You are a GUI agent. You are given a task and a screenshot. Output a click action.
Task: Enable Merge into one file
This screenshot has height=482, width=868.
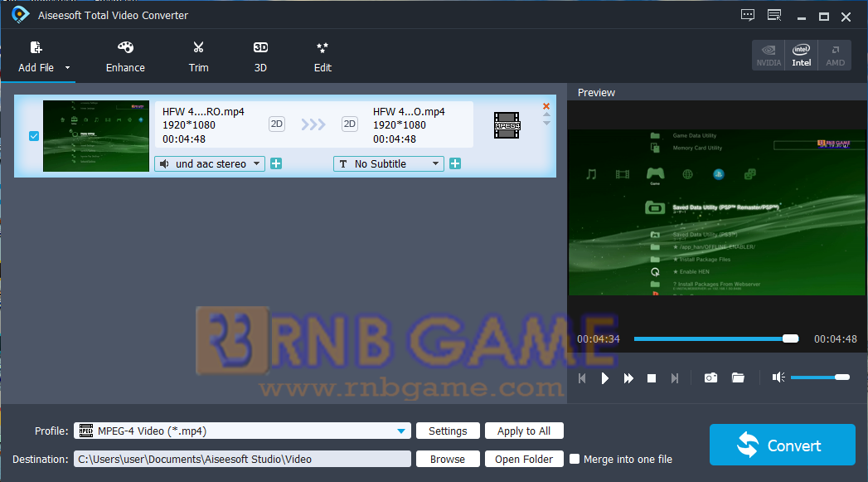575,460
